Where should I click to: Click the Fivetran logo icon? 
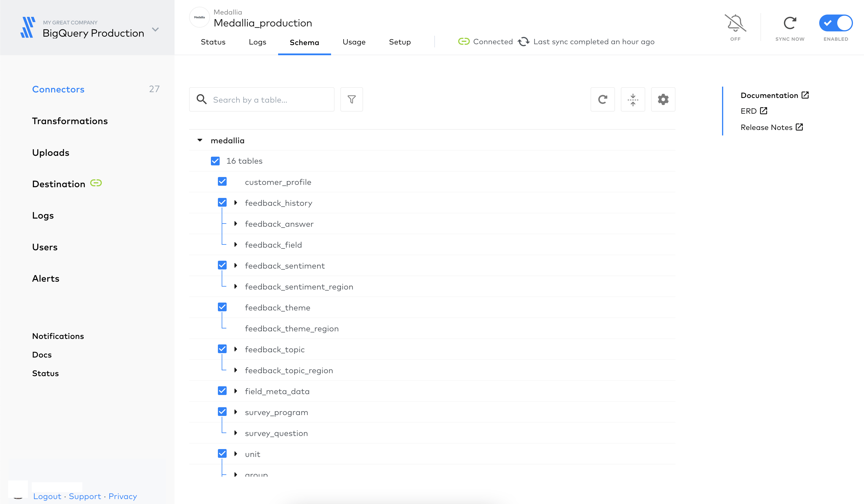coord(28,27)
